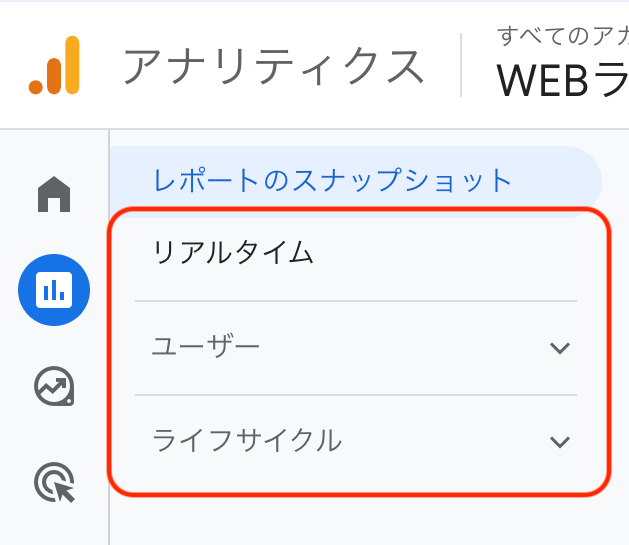Select レポートのスナップショット in the report menu

pyautogui.click(x=333, y=180)
